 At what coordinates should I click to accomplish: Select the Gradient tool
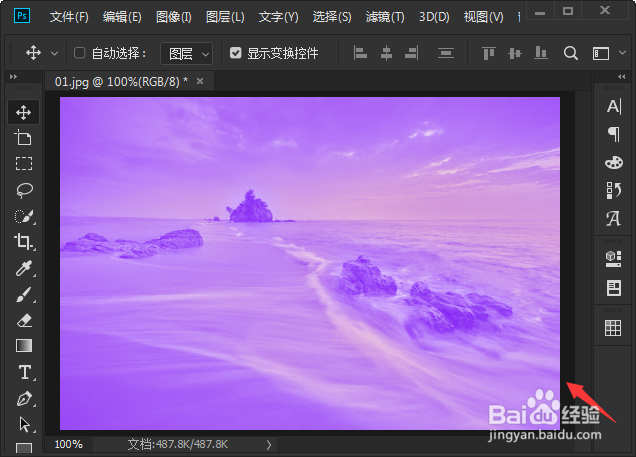coord(24,346)
